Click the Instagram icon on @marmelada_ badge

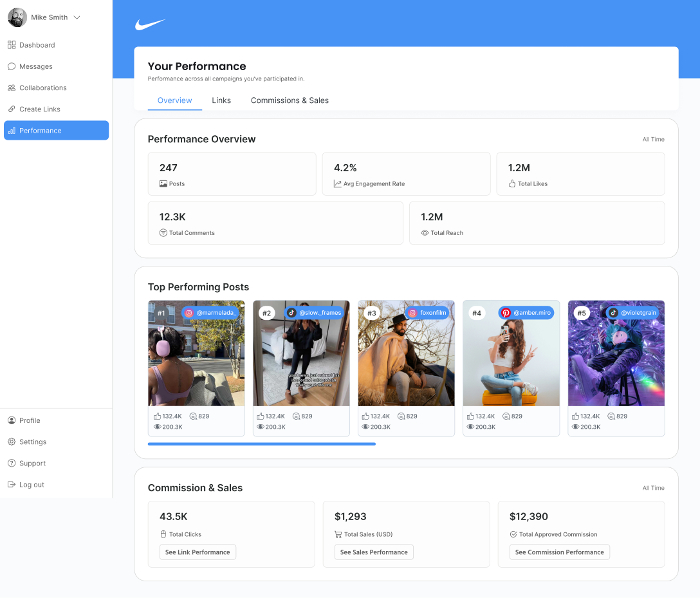point(189,313)
